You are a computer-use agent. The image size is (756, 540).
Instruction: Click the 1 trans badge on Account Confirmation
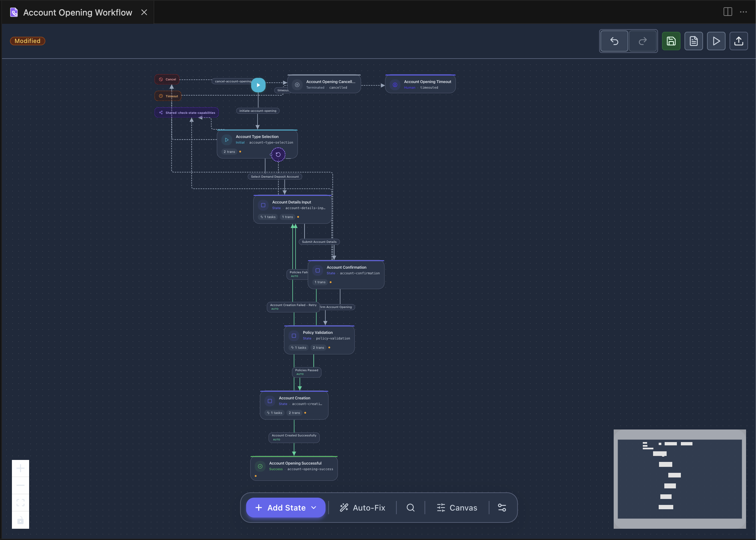[320, 282]
